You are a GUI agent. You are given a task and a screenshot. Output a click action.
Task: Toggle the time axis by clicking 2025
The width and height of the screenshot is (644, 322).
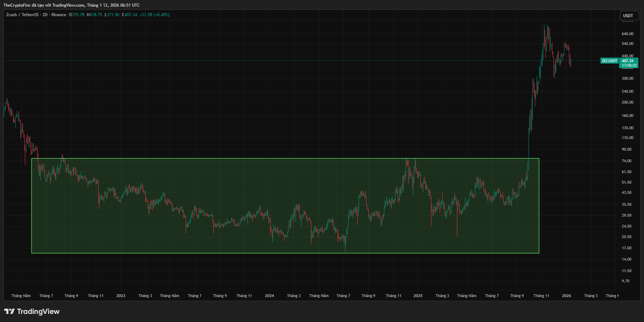pos(418,296)
